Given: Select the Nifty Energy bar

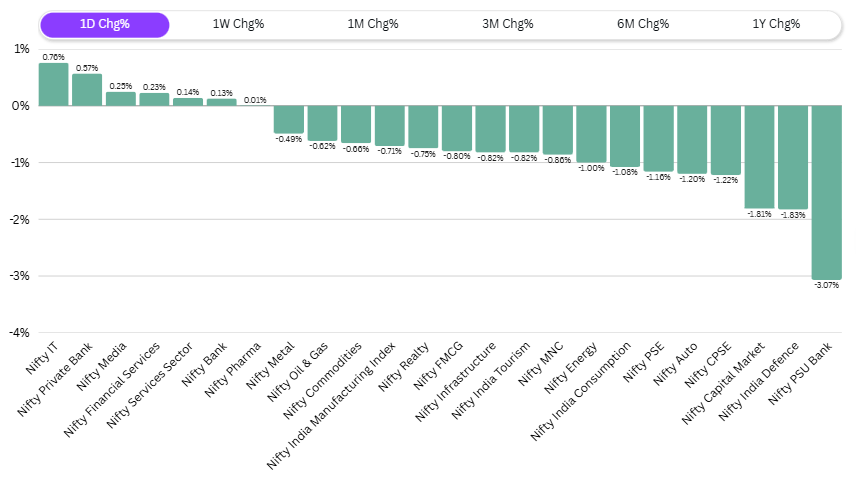Looking at the screenshot, I should point(591,133).
